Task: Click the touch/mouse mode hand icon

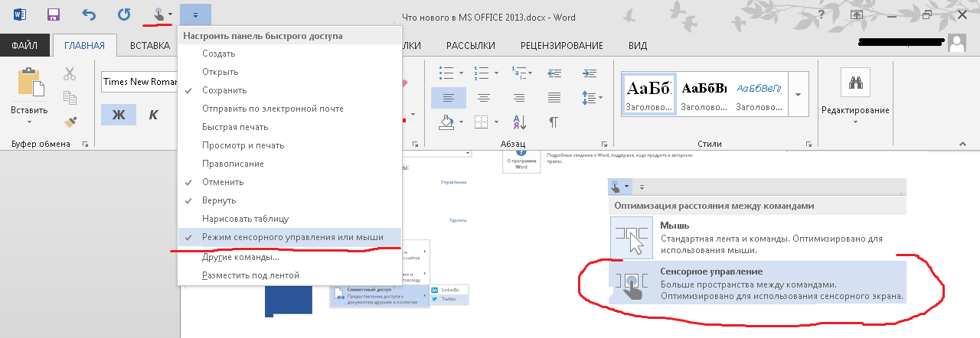Action: (158, 14)
